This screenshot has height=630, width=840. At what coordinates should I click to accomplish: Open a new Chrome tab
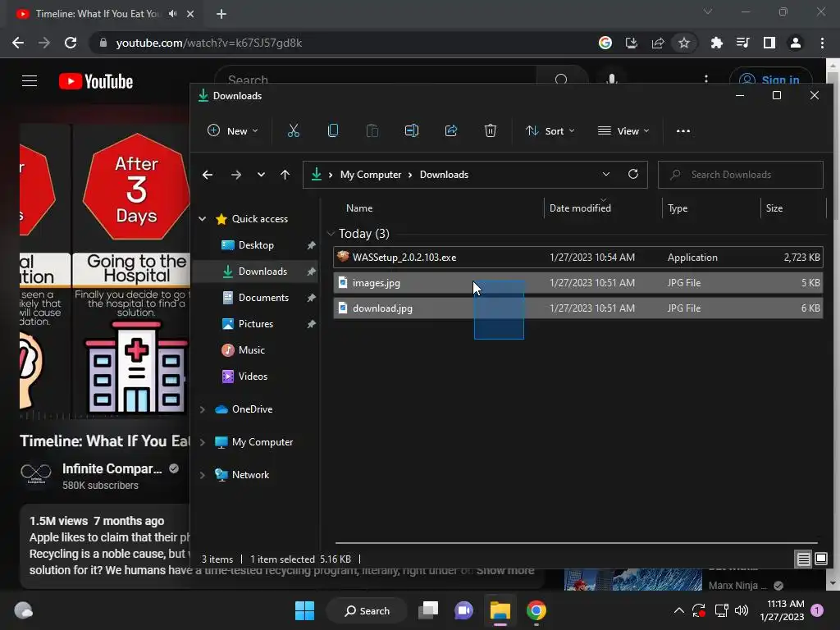tap(221, 14)
